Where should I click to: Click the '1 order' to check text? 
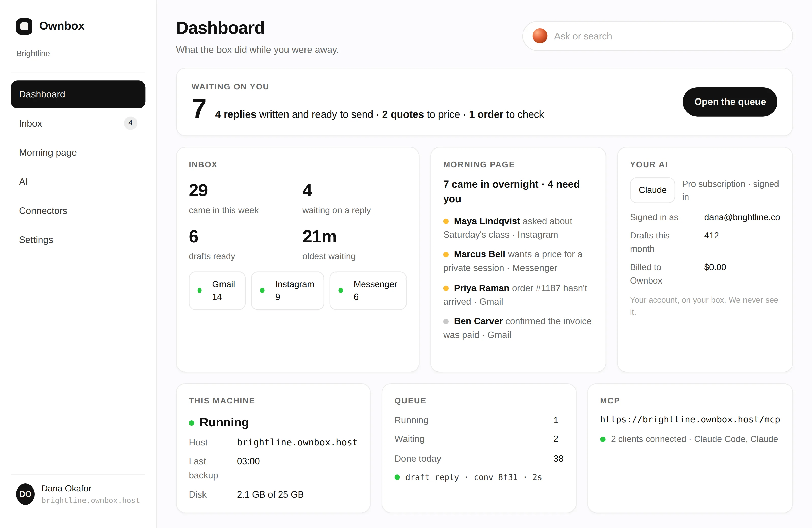coord(486,114)
